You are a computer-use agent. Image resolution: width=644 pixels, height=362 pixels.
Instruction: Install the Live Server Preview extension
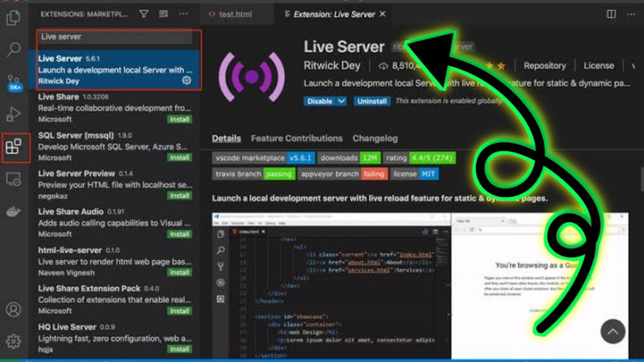pyautogui.click(x=180, y=196)
